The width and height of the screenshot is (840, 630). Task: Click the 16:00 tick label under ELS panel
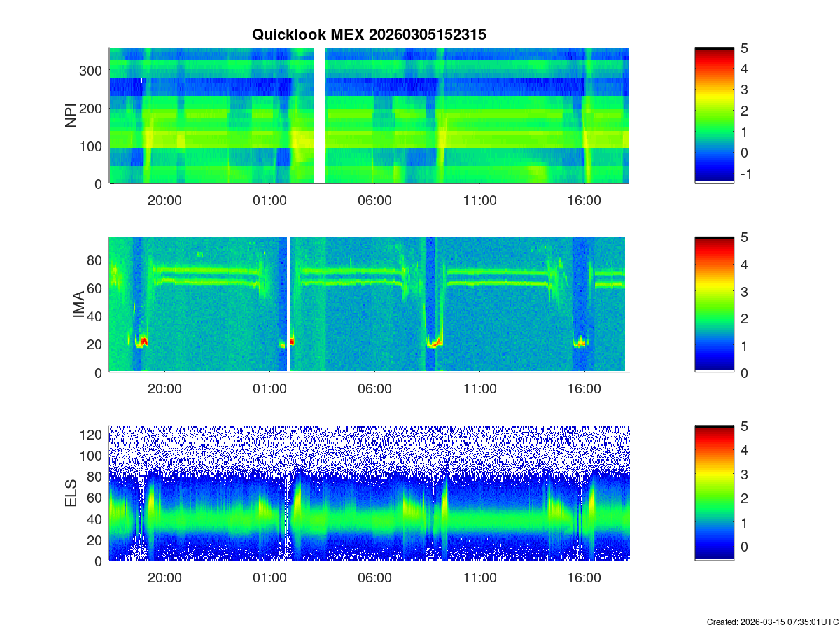tap(584, 578)
